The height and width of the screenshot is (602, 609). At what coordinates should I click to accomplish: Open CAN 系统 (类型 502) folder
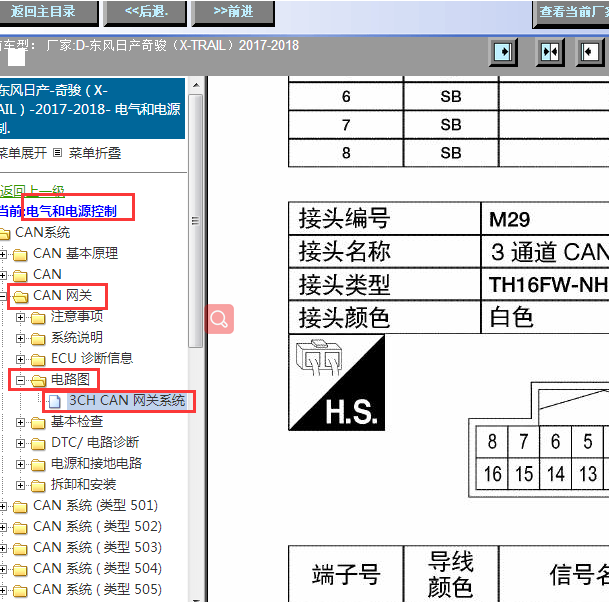97,526
